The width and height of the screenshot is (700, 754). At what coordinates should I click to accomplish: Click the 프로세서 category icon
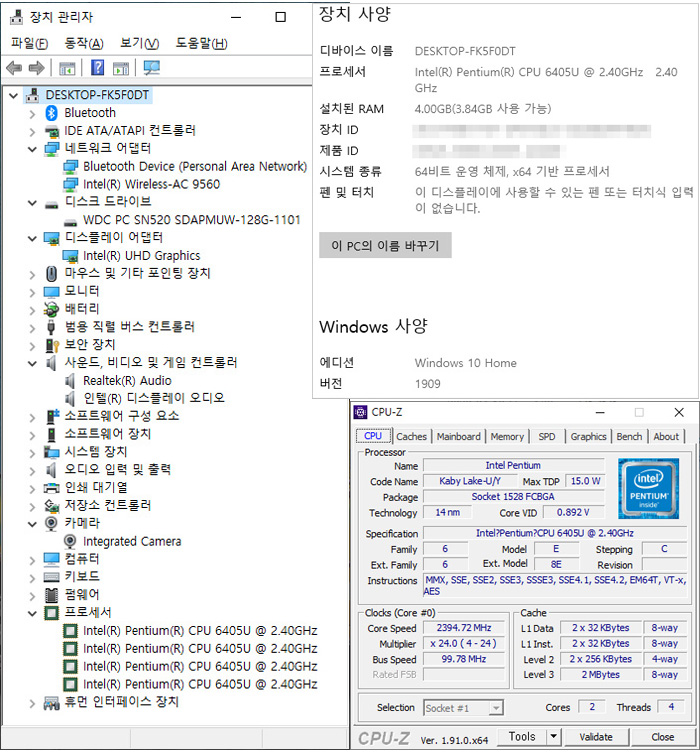pyautogui.click(x=51, y=613)
